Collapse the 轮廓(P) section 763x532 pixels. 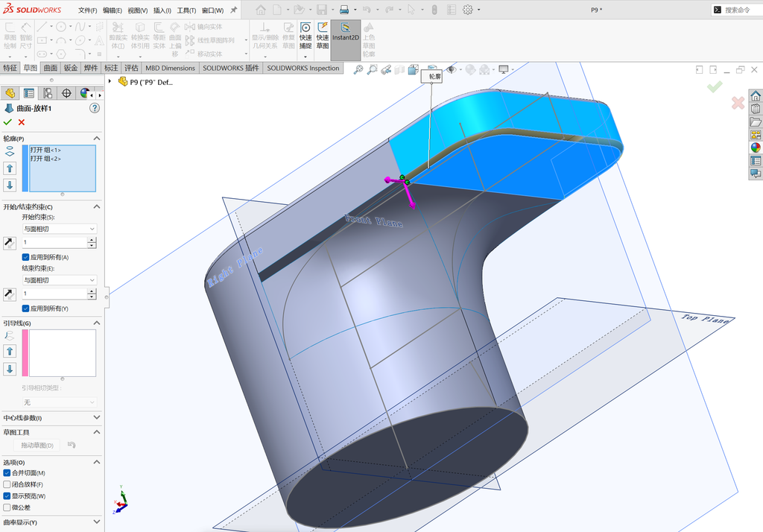coord(96,139)
